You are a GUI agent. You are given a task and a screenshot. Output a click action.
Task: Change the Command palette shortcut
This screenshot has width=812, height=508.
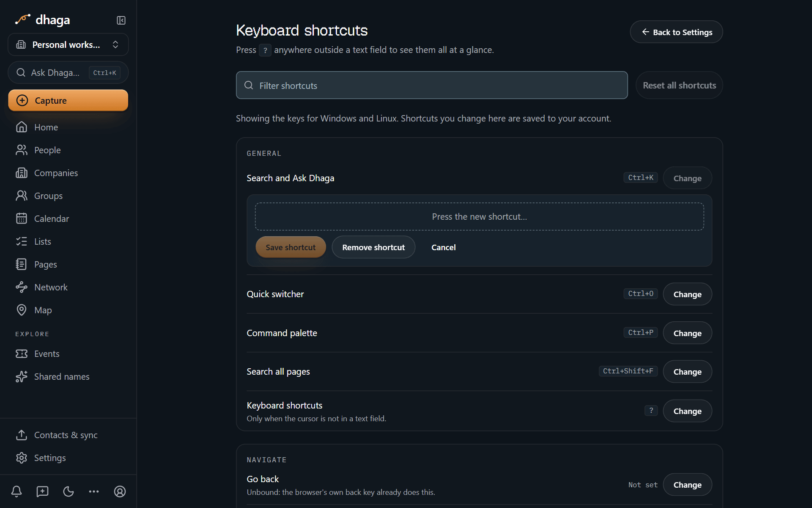click(687, 333)
